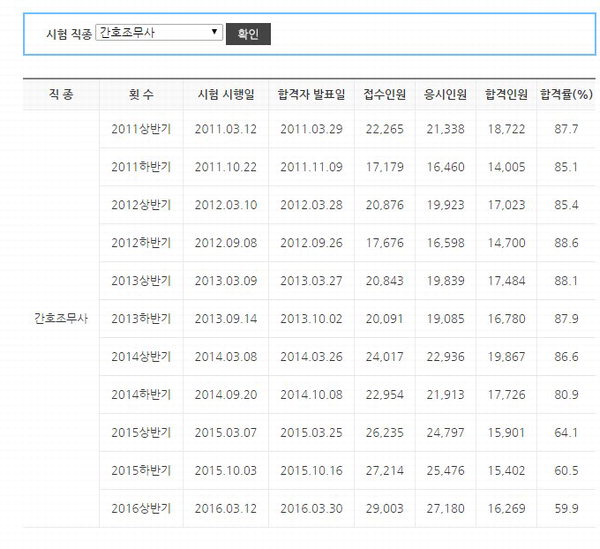The image size is (600, 549).
Task: Select the 2015하반기 row label
Action: click(x=141, y=471)
